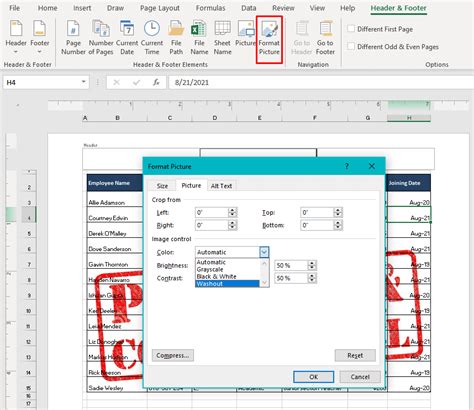
Task: Open the Help ribbon tab
Action: click(x=347, y=8)
